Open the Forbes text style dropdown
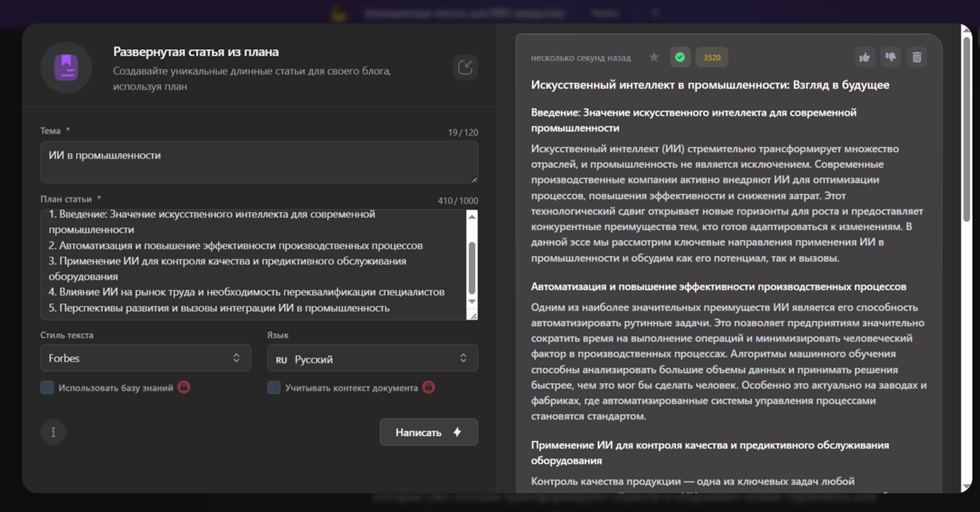 [146, 358]
